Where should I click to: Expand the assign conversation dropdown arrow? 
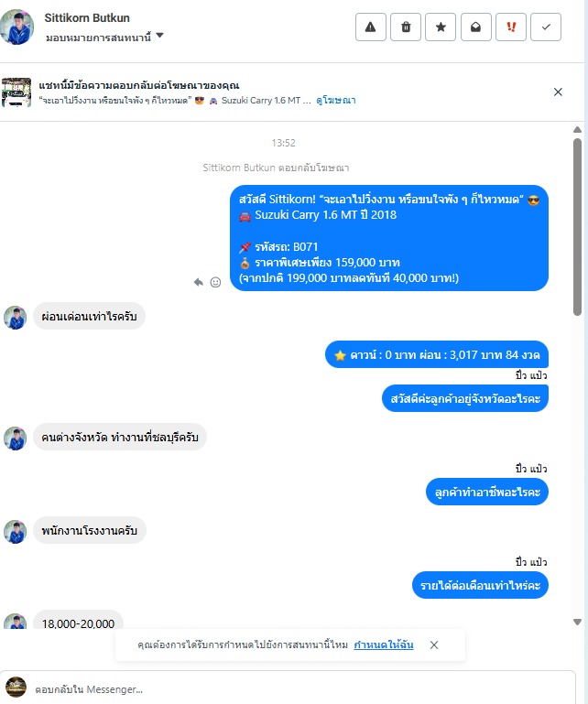(160, 35)
